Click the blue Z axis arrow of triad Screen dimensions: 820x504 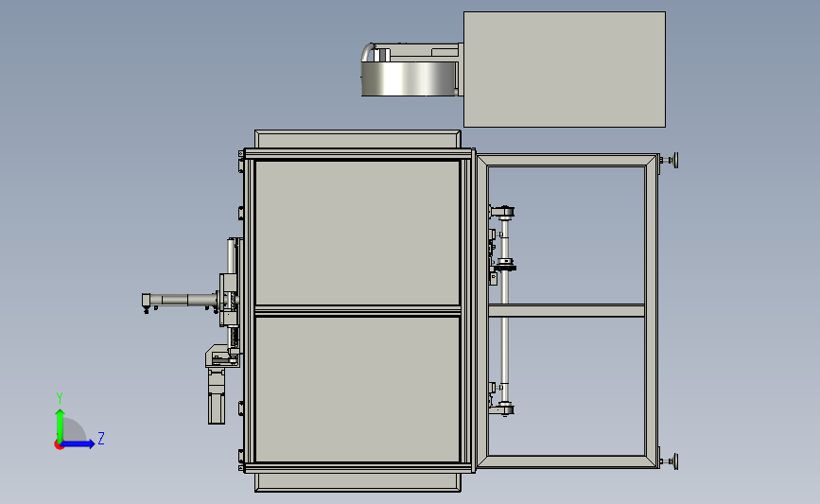click(x=79, y=444)
